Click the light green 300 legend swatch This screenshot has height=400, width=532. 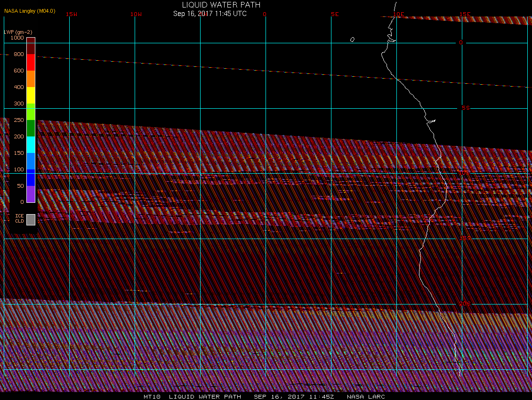click(x=31, y=112)
